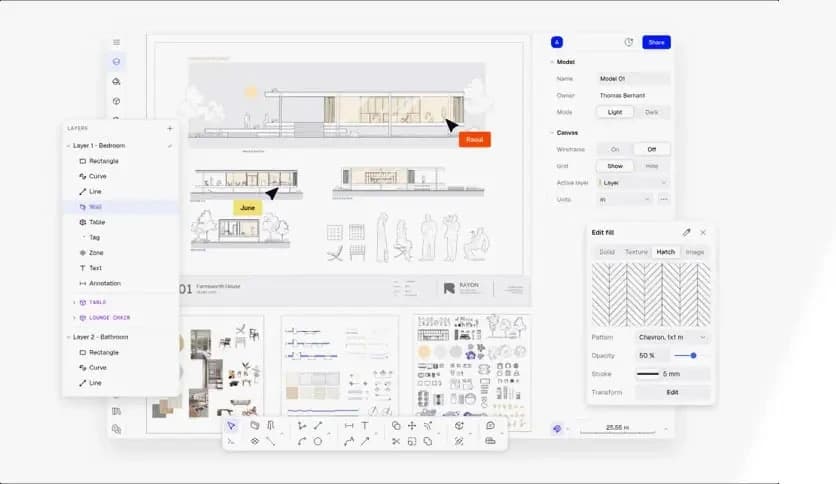
Task: Select the Text tool in bottom toolbar
Action: pyautogui.click(x=365, y=426)
